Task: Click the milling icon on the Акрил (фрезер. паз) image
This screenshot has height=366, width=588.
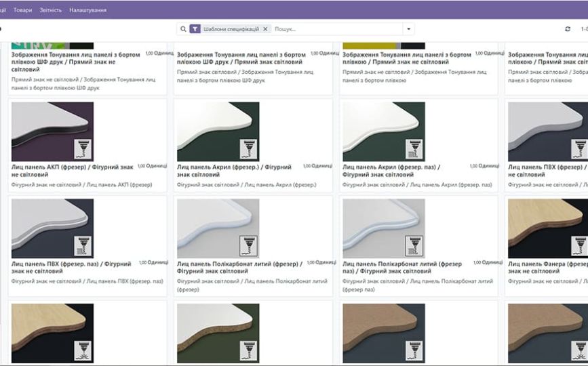Action: coord(414,148)
